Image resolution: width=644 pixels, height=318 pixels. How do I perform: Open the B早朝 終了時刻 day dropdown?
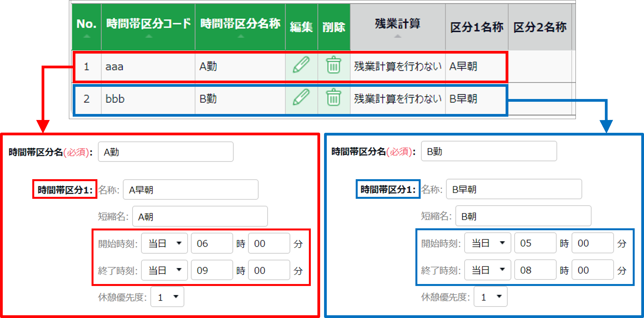coord(488,270)
